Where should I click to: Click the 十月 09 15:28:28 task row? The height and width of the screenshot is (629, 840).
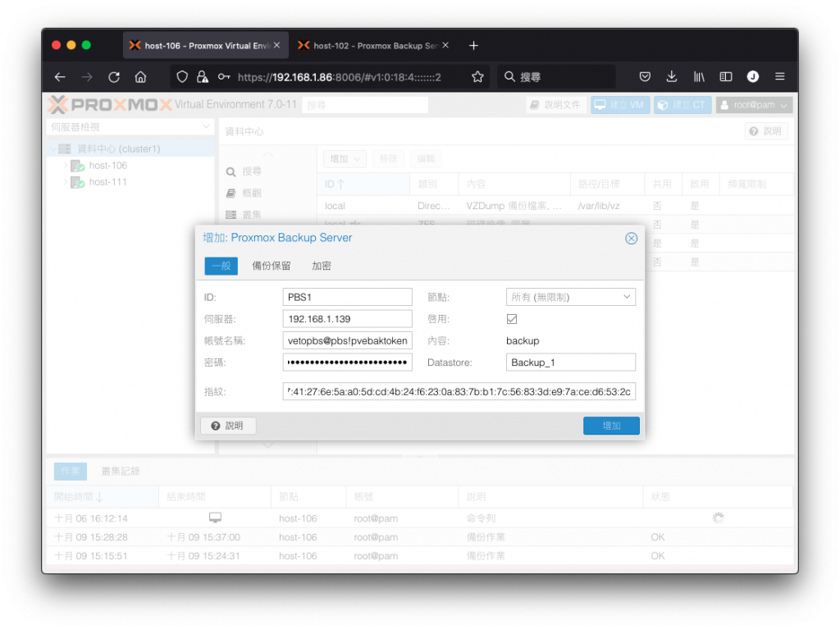point(419,537)
